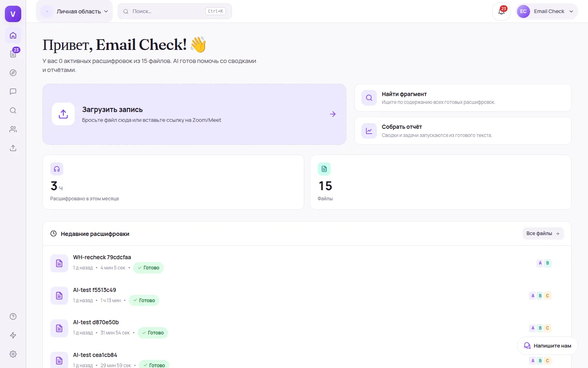The image size is (588, 368).
Task: Expand the Email Check account menu chevron
Action: pos(571,11)
